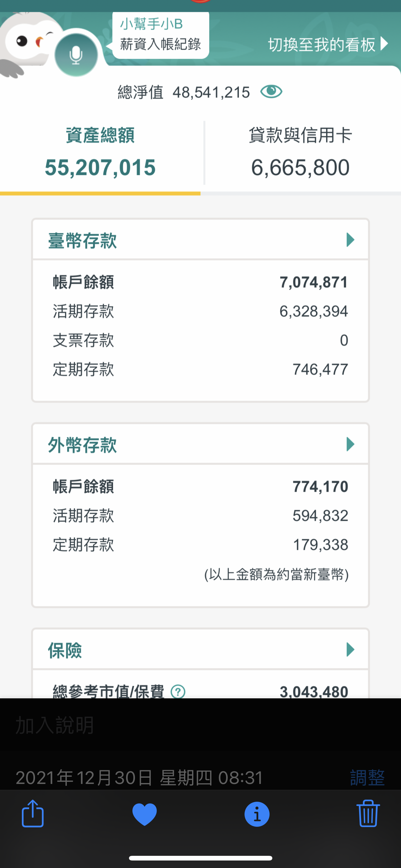Toggle net worth visibility eye icon

pos(271,91)
